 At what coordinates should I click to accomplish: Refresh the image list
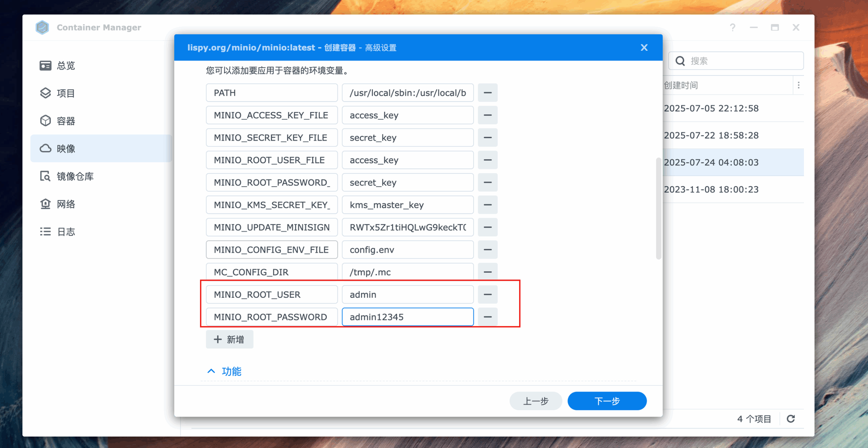pyautogui.click(x=791, y=419)
